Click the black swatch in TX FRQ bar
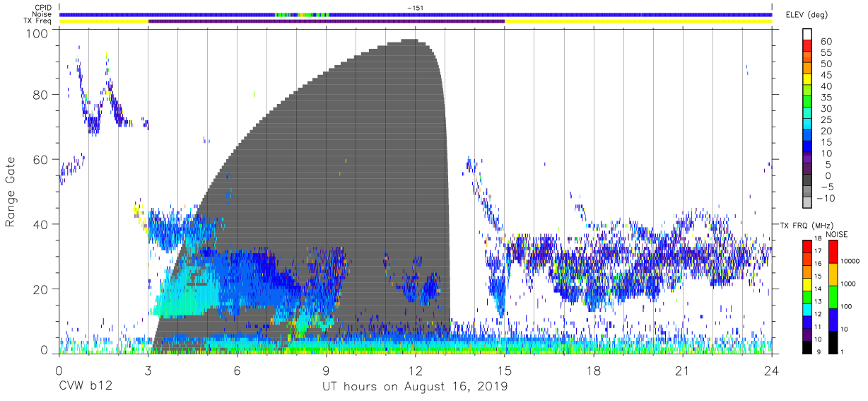 807,346
